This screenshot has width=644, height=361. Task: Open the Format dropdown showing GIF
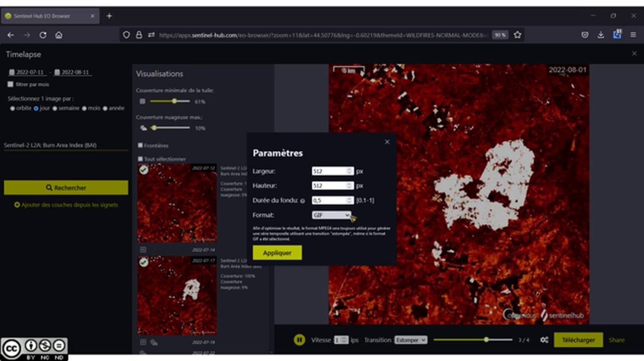click(332, 215)
